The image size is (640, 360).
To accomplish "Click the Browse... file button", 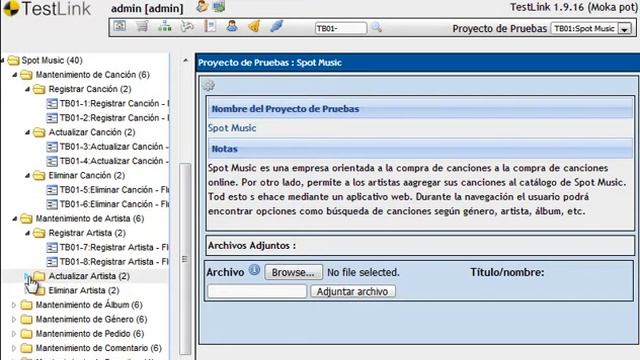I will (293, 272).
